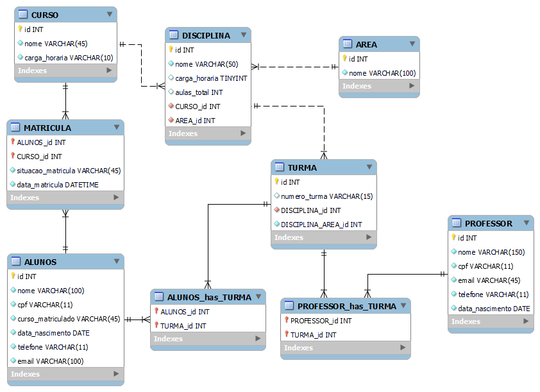Viewport: 540px width, 392px height.
Task: Click the red foreign key icon on CURSO_id in DISCIPLINA
Action: point(171,107)
